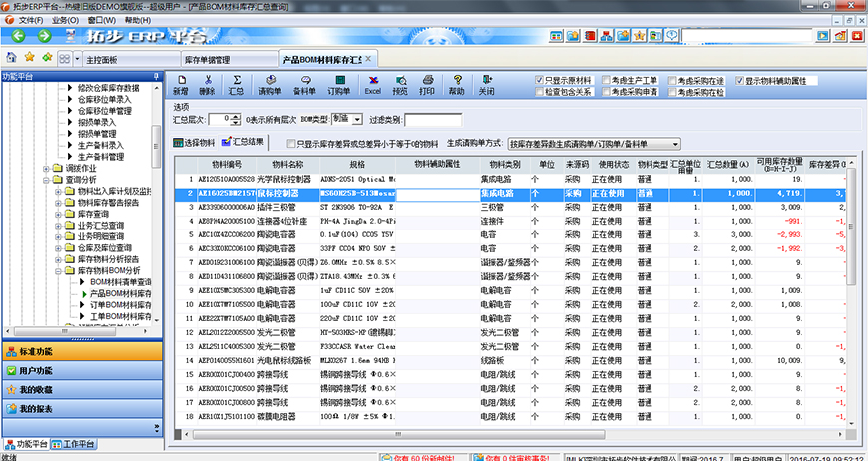Screen dimensions: 868x461
Task: Open the Excel export icon
Action: pyautogui.click(x=372, y=84)
